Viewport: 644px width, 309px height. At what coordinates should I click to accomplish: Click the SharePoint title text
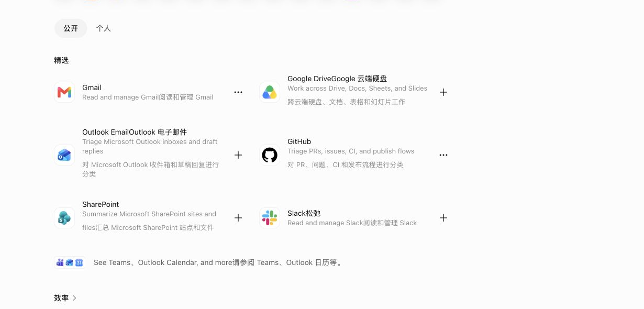101,204
